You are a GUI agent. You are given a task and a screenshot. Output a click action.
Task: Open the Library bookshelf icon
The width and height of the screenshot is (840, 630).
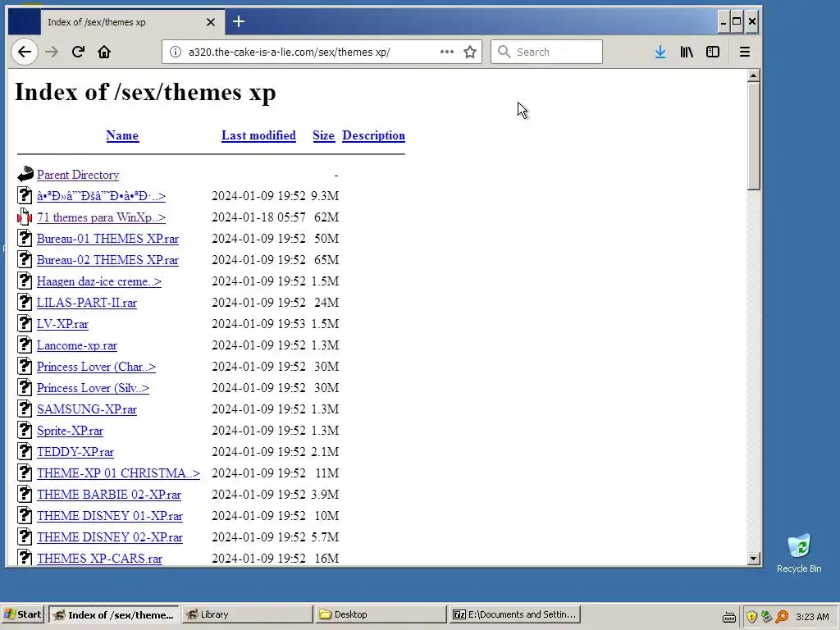(687, 52)
